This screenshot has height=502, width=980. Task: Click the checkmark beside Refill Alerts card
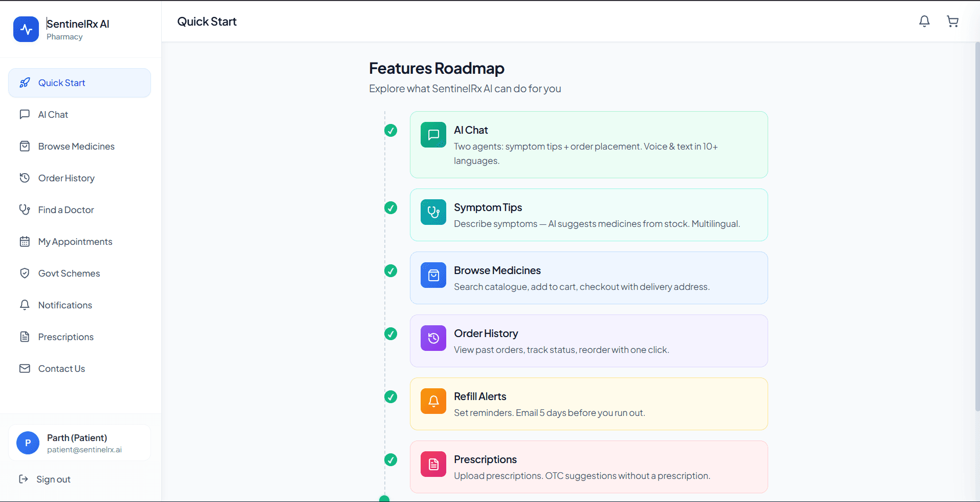click(x=391, y=397)
